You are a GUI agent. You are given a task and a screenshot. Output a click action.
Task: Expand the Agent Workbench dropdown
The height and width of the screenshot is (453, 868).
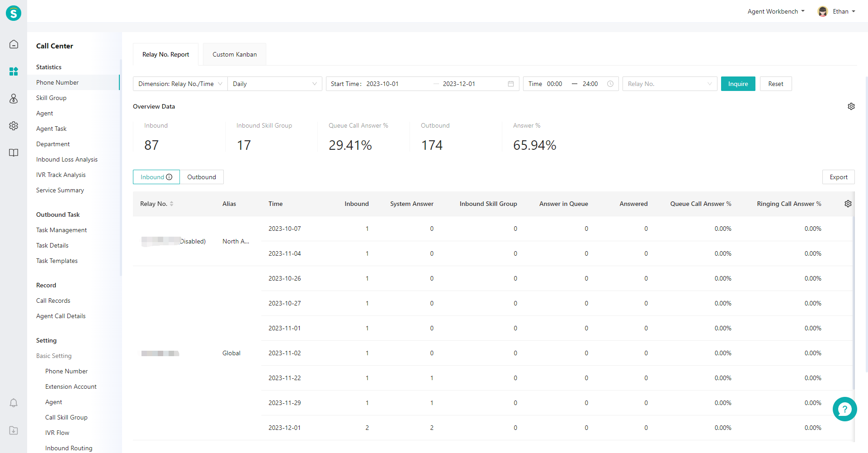(x=776, y=11)
